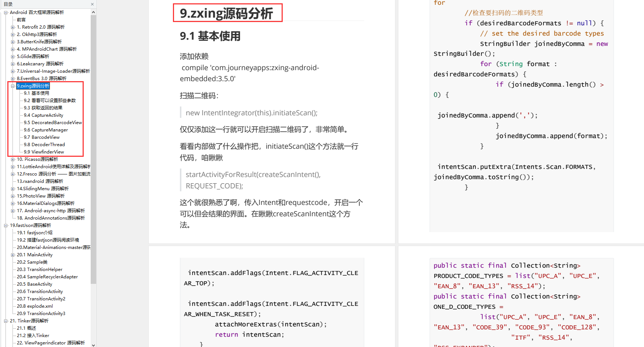Go to 9.5 DecoratedBarcodeView bookmark

point(53,123)
